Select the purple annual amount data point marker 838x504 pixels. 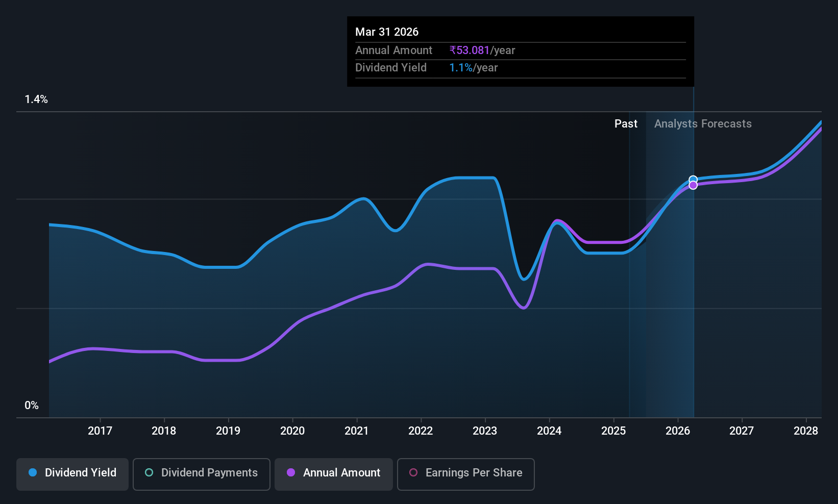point(693,185)
